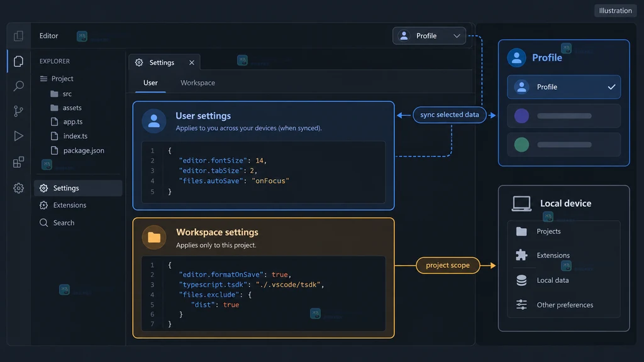Click the "files.autoSave" key

tap(211, 180)
